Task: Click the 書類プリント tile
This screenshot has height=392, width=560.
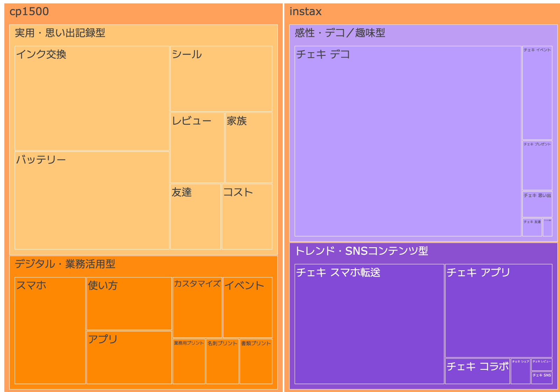Action: pyautogui.click(x=256, y=361)
